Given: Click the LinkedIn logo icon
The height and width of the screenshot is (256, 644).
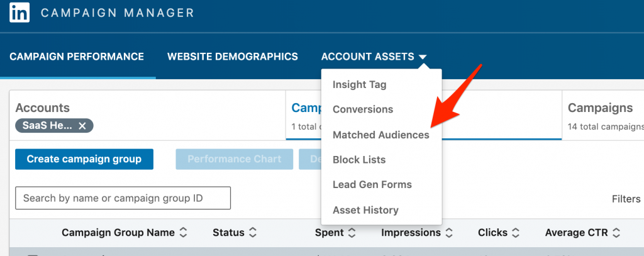Looking at the screenshot, I should [19, 13].
